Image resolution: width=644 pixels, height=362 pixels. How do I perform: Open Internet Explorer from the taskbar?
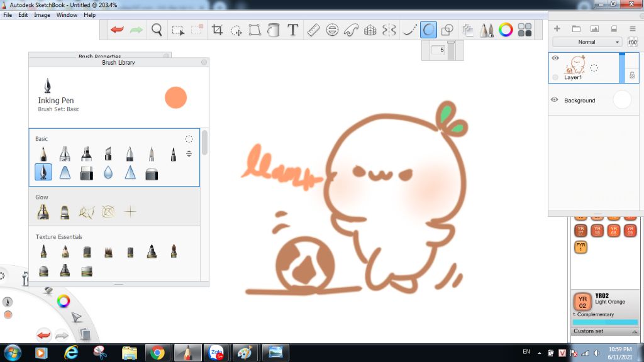click(70, 353)
